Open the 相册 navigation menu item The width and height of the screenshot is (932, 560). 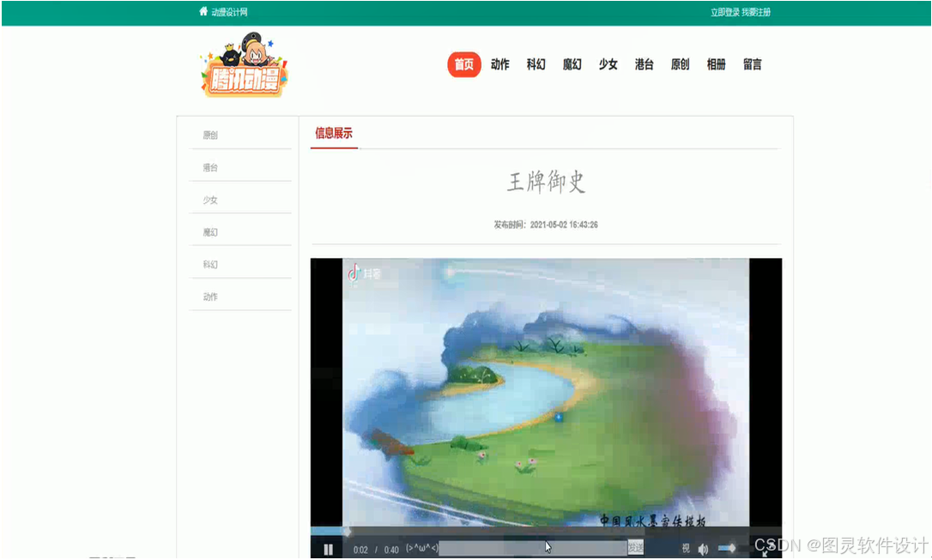(x=717, y=64)
